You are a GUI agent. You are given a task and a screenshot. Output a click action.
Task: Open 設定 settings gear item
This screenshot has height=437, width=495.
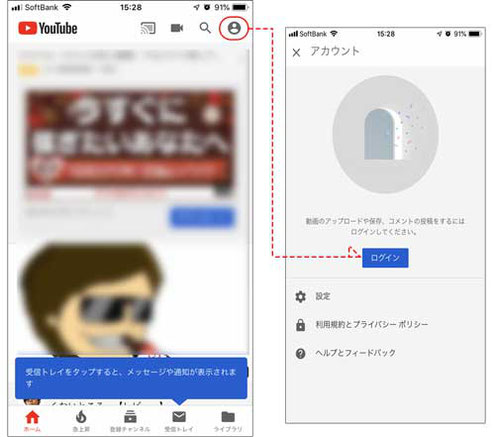tap(385, 296)
